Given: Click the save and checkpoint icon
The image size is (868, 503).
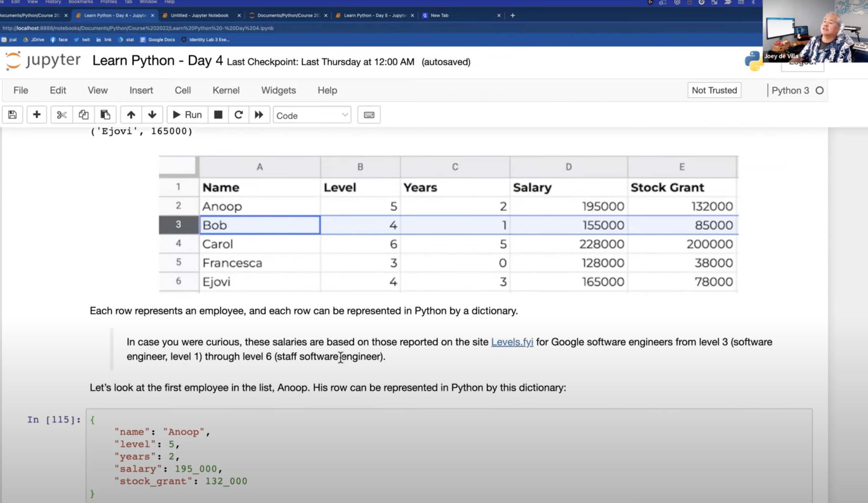Looking at the screenshot, I should 12,115.
